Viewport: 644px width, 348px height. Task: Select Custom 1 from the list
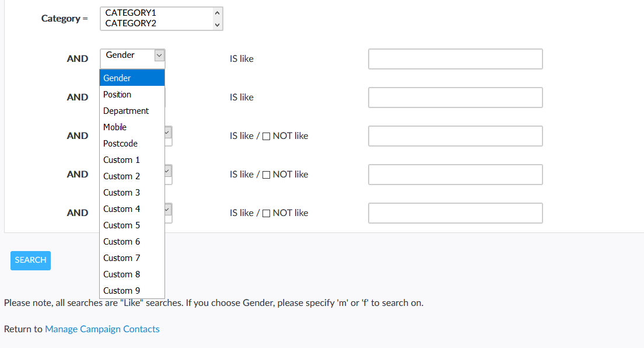coord(121,160)
